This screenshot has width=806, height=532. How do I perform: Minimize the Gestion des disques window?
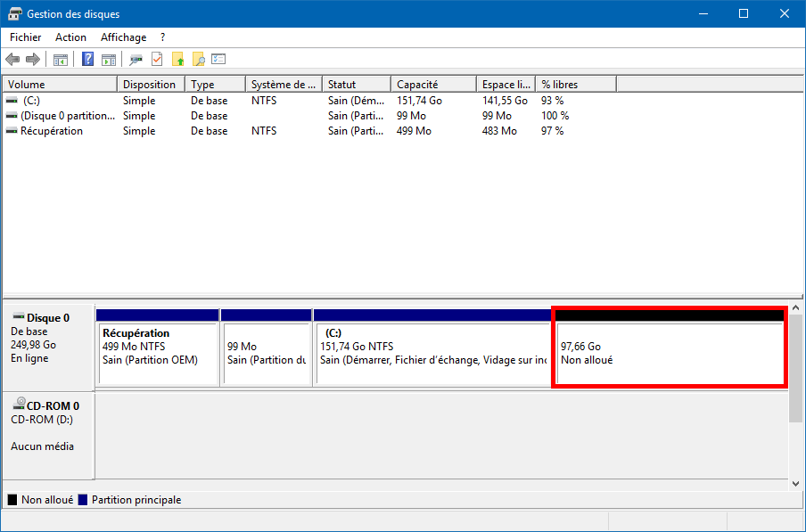click(x=703, y=14)
